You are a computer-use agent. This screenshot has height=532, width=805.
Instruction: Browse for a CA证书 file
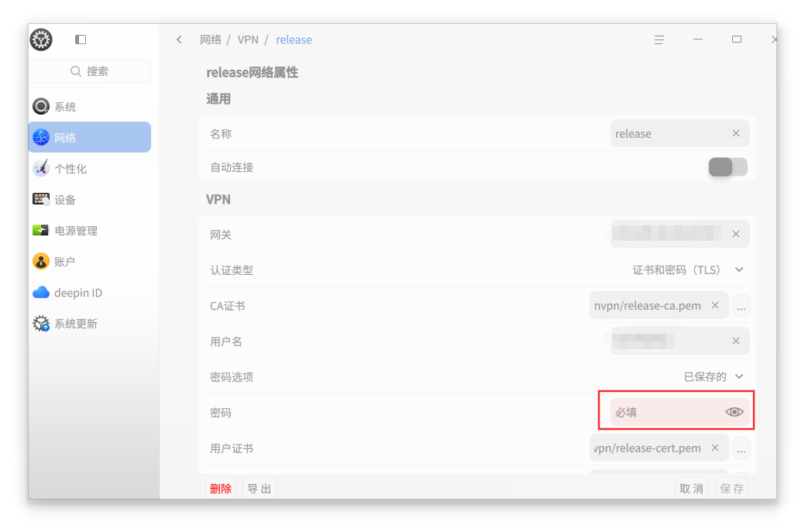741,306
